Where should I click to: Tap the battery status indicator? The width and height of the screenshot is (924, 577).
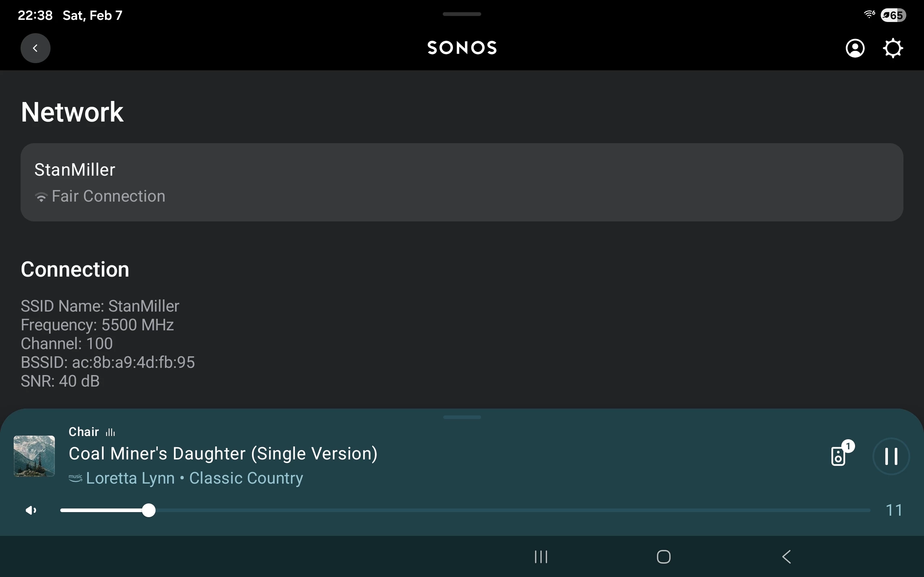(893, 15)
